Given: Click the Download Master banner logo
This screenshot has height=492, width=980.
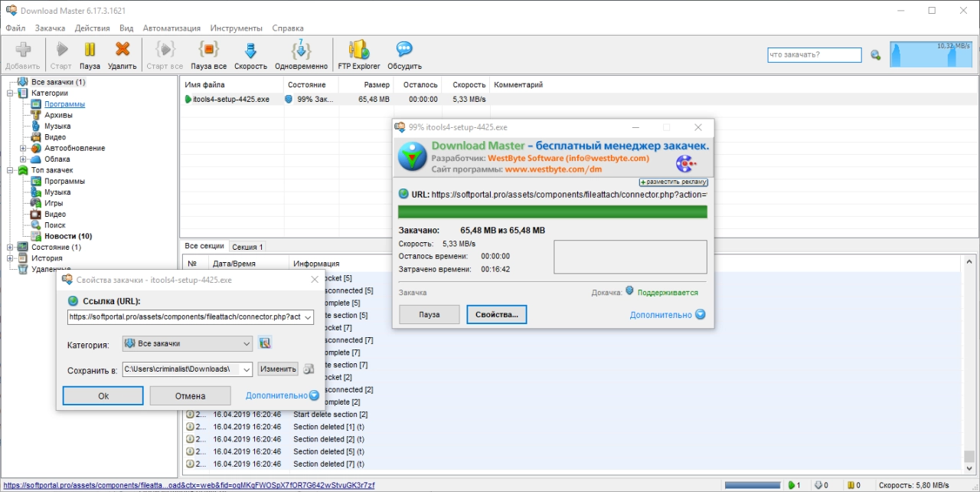Looking at the screenshot, I should click(413, 157).
